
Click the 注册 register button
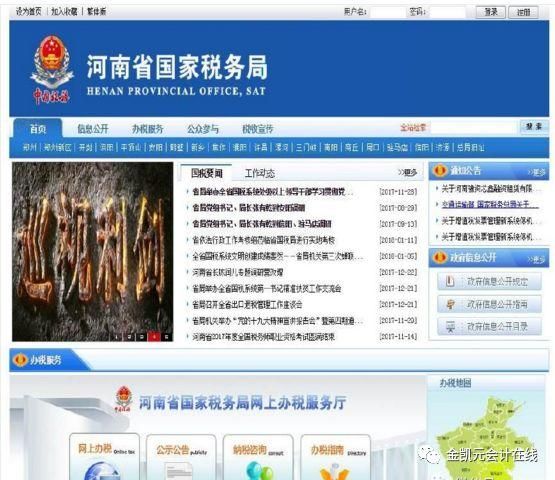click(x=523, y=12)
